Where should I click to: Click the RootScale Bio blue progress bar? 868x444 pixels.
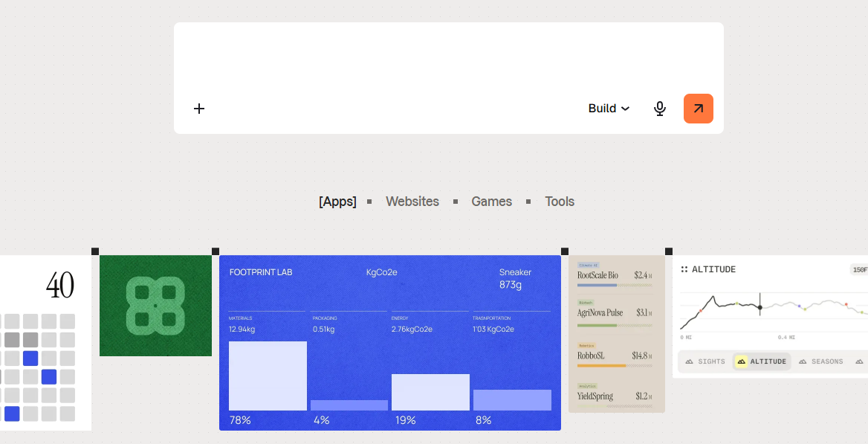[x=597, y=286]
